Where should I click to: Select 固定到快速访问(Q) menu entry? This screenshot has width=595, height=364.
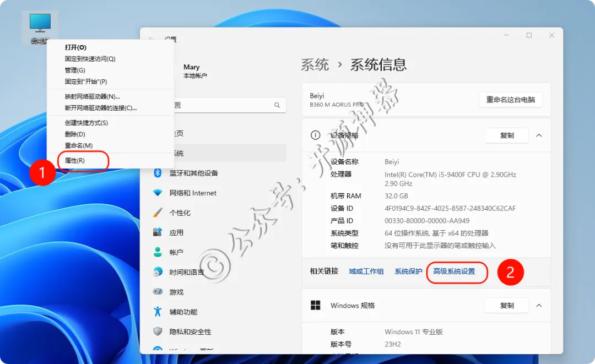click(90, 59)
